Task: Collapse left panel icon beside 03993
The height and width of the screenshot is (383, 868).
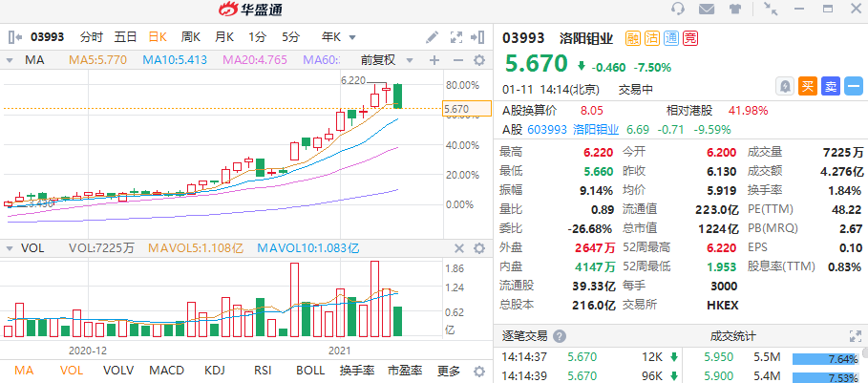Action: 15,37
